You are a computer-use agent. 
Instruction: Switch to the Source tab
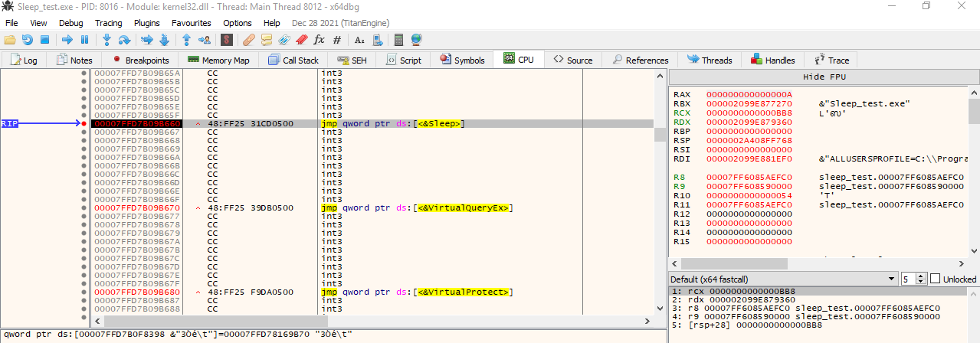[573, 60]
